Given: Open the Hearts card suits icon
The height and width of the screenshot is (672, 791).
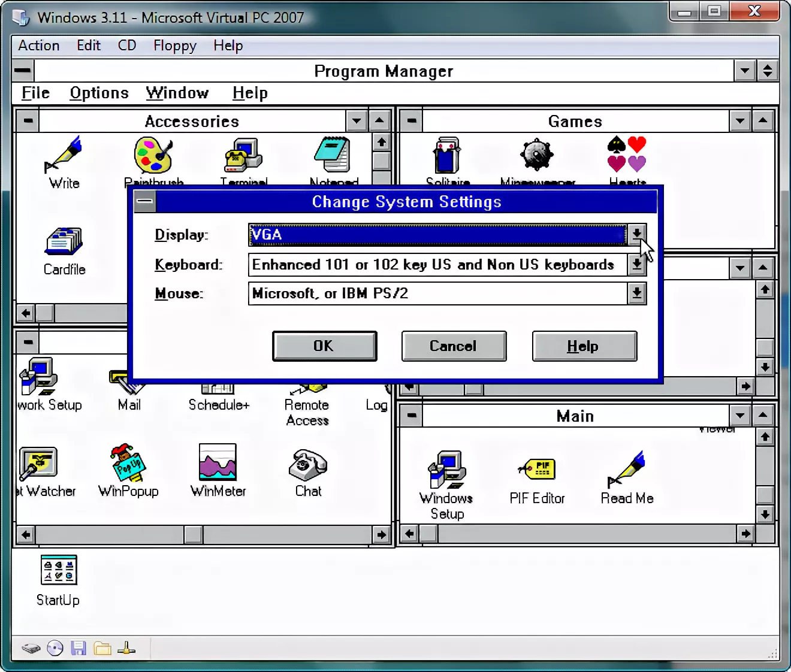Looking at the screenshot, I should 627,154.
